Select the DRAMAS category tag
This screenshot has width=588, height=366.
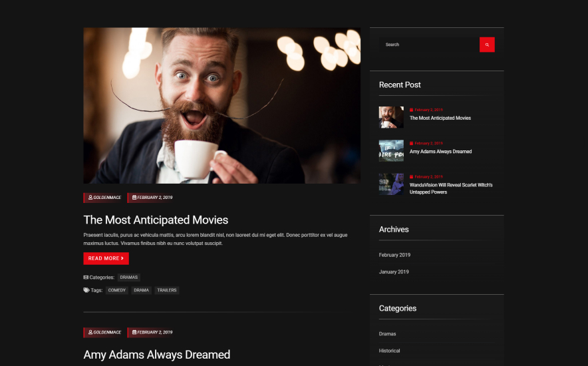click(129, 277)
